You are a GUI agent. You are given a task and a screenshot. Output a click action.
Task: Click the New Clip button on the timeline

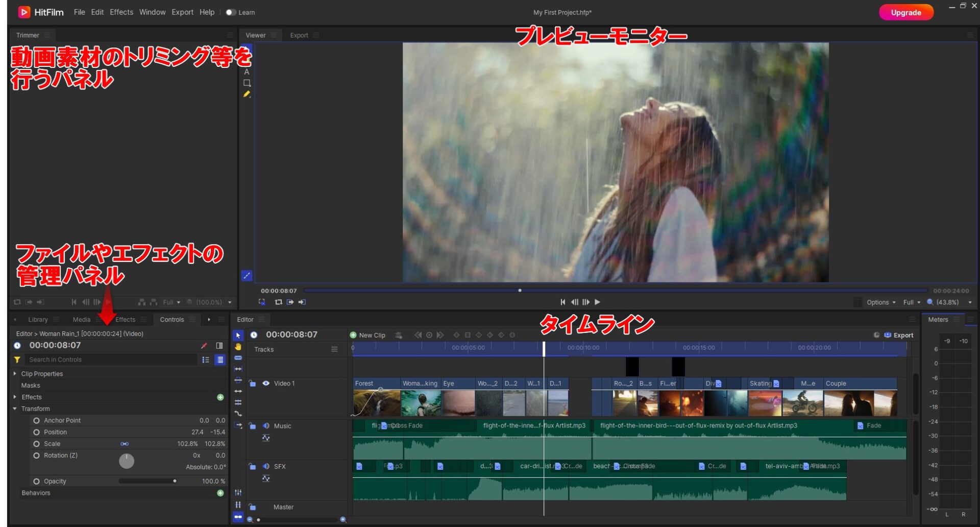368,335
